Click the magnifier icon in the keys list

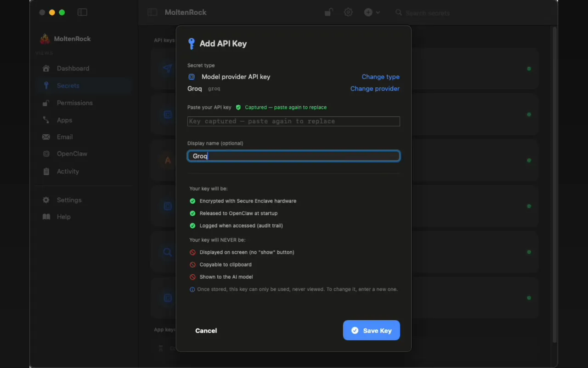pyautogui.click(x=168, y=252)
